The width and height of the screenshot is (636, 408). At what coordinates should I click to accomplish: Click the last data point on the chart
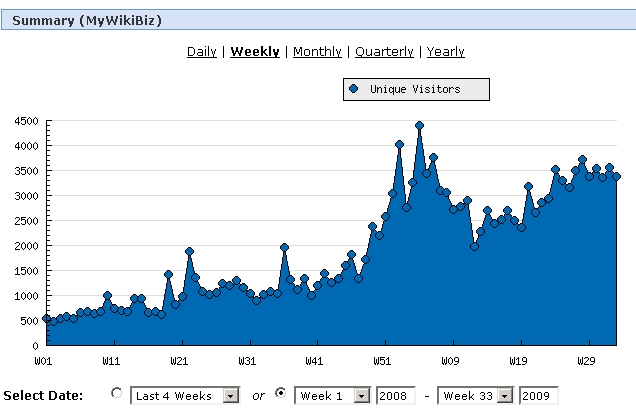[617, 176]
